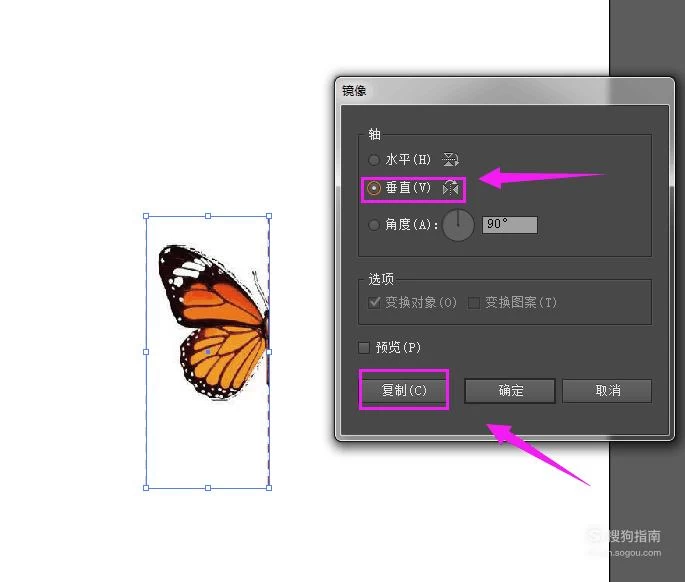Click the top-middle selection handle of butterfly

(208, 216)
